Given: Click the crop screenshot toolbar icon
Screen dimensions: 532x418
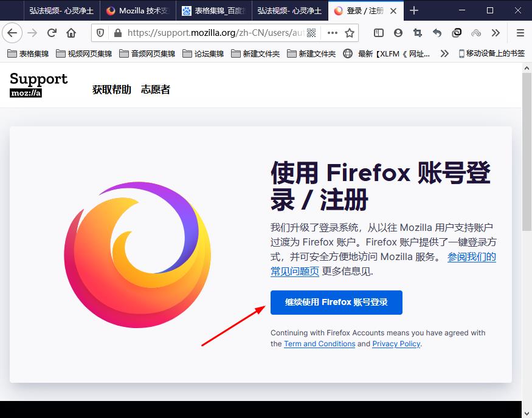Looking at the screenshot, I should 418,33.
